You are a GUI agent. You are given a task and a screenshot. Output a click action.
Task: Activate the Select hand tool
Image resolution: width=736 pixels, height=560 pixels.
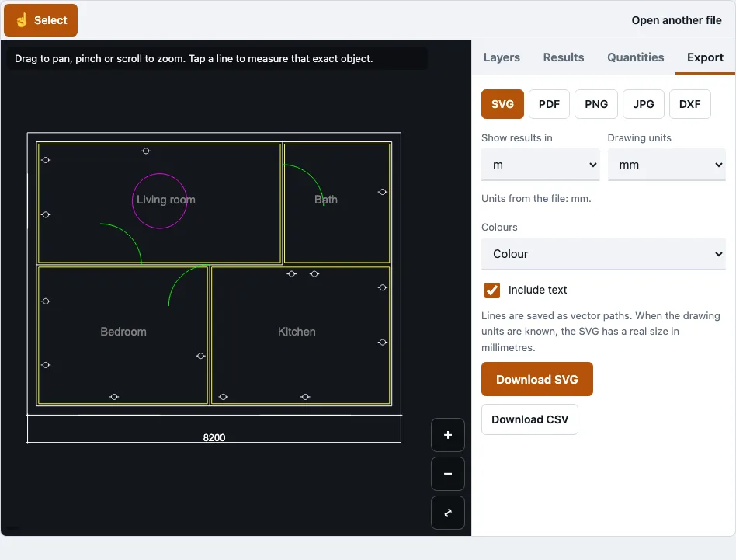tap(41, 20)
